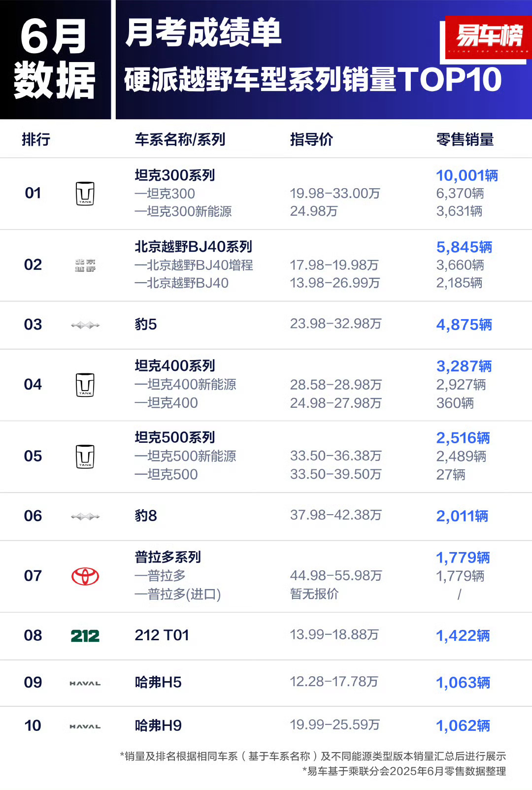532x790 pixels.
Task: Click the Tank logo beside 坦克300系列
Action: pyautogui.click(x=85, y=194)
